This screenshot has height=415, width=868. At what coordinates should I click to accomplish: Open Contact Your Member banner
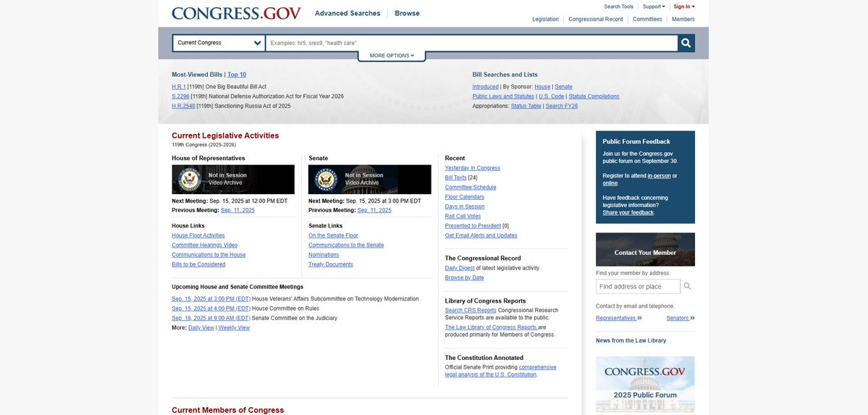(x=645, y=249)
